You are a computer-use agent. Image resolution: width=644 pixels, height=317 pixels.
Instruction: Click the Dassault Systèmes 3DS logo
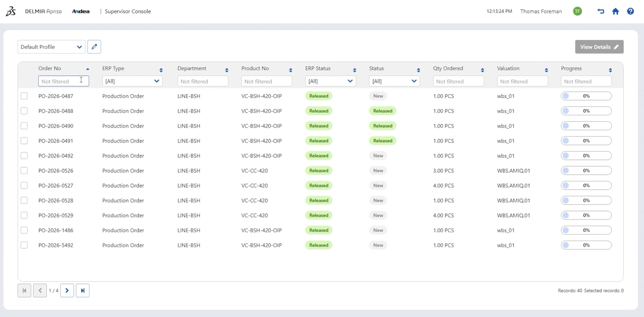point(11,11)
